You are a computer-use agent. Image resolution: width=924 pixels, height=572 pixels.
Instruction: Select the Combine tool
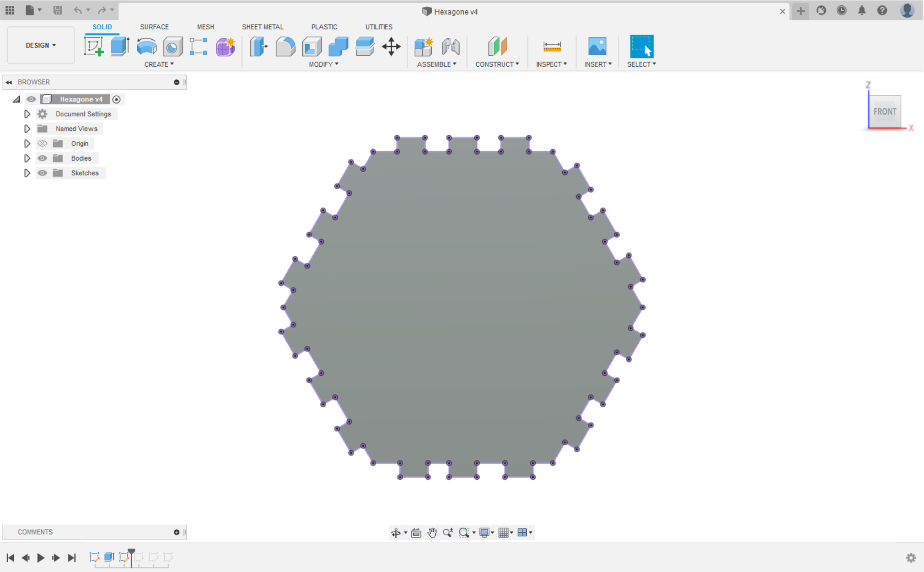pos(338,46)
